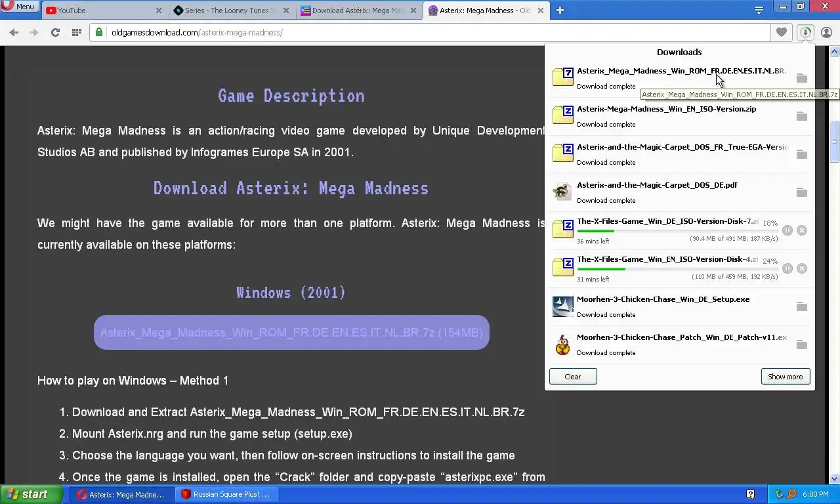The image size is (840, 504).
Task: Go back to previous page
Action: click(14, 32)
